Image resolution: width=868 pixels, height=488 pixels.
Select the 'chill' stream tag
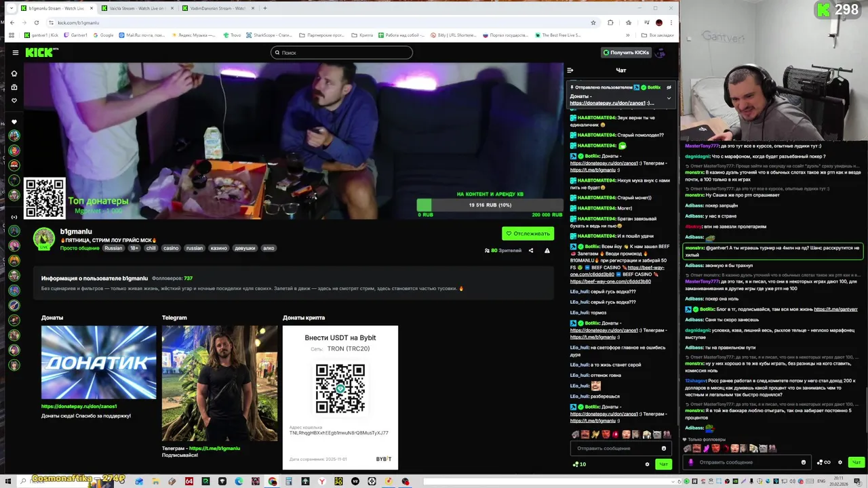(151, 248)
